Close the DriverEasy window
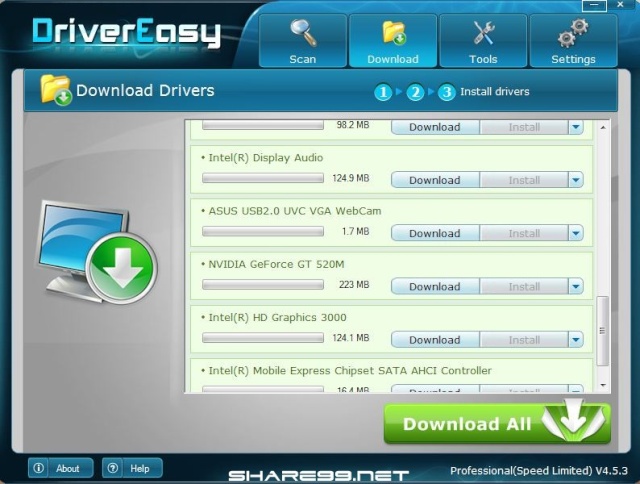Image resolution: width=640 pixels, height=484 pixels. tap(620, 4)
